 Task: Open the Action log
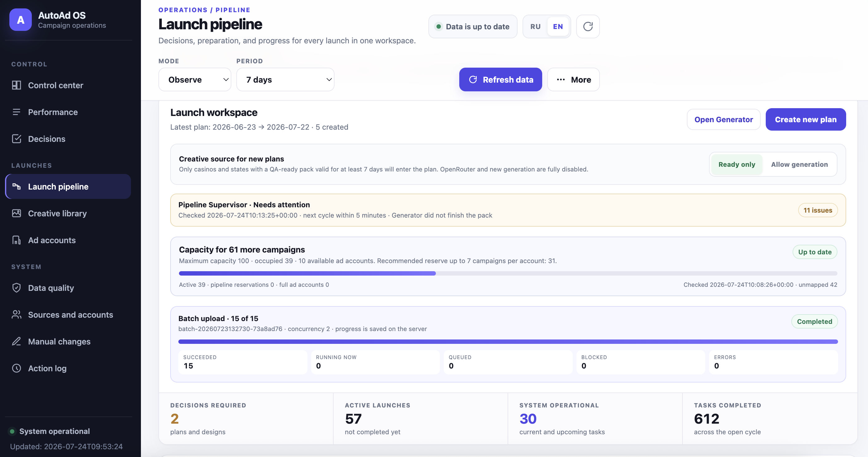pyautogui.click(x=68, y=368)
